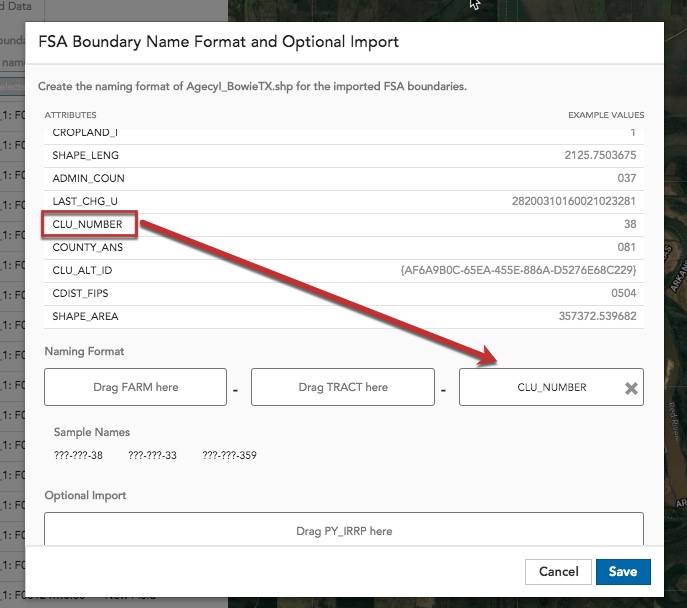Viewport: 687px width, 608px height.
Task: Click the Save button
Action: click(x=623, y=572)
